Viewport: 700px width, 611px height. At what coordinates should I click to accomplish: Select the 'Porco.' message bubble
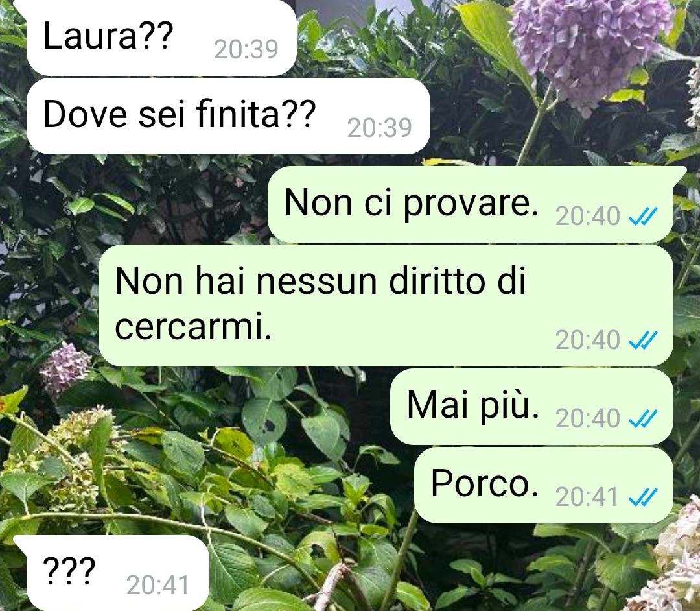544,485
